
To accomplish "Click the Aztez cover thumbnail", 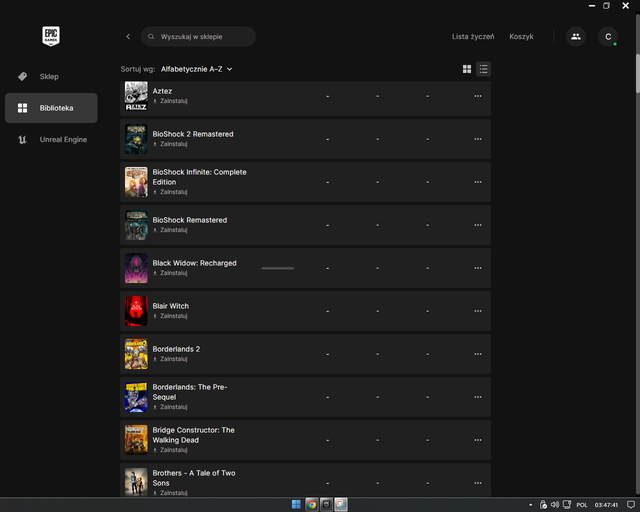I will tap(136, 96).
